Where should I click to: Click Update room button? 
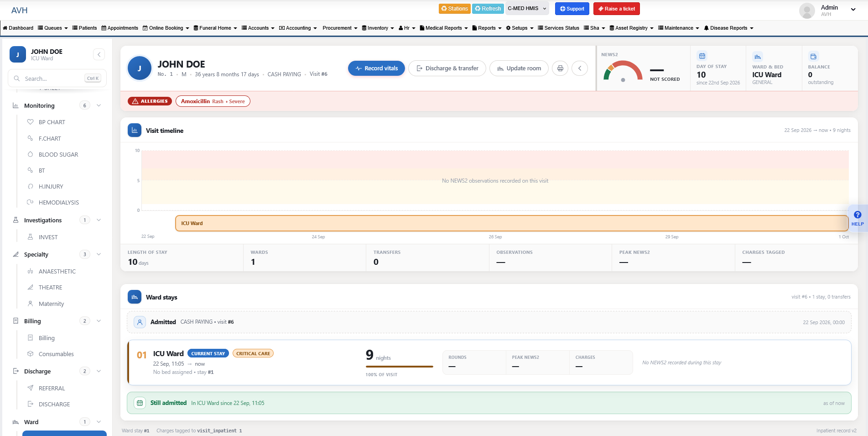pyautogui.click(x=519, y=68)
